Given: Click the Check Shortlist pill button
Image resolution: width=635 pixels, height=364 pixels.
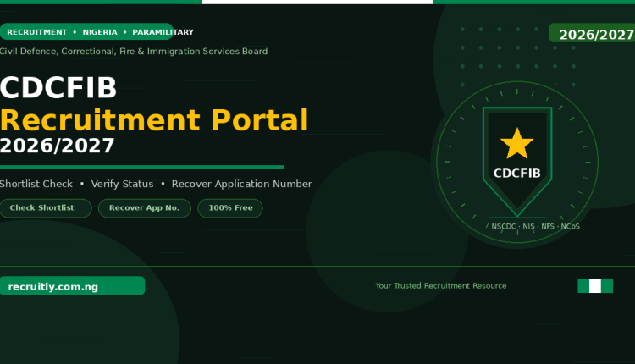Looking at the screenshot, I should click(46, 208).
